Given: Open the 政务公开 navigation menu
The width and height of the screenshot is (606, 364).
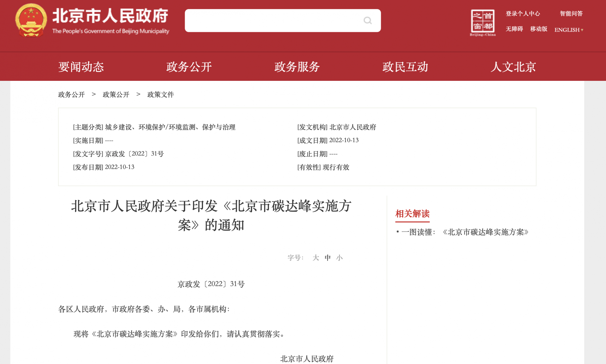Looking at the screenshot, I should [x=189, y=67].
